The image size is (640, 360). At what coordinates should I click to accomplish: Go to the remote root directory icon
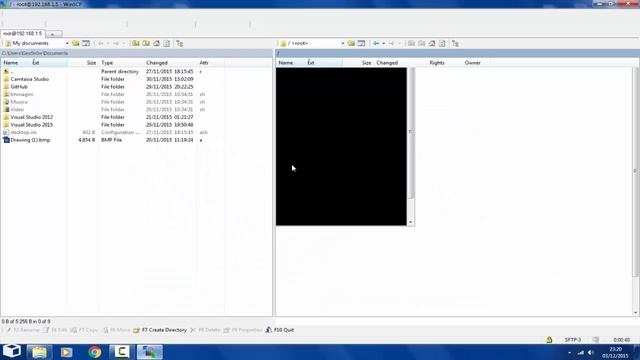point(422,43)
